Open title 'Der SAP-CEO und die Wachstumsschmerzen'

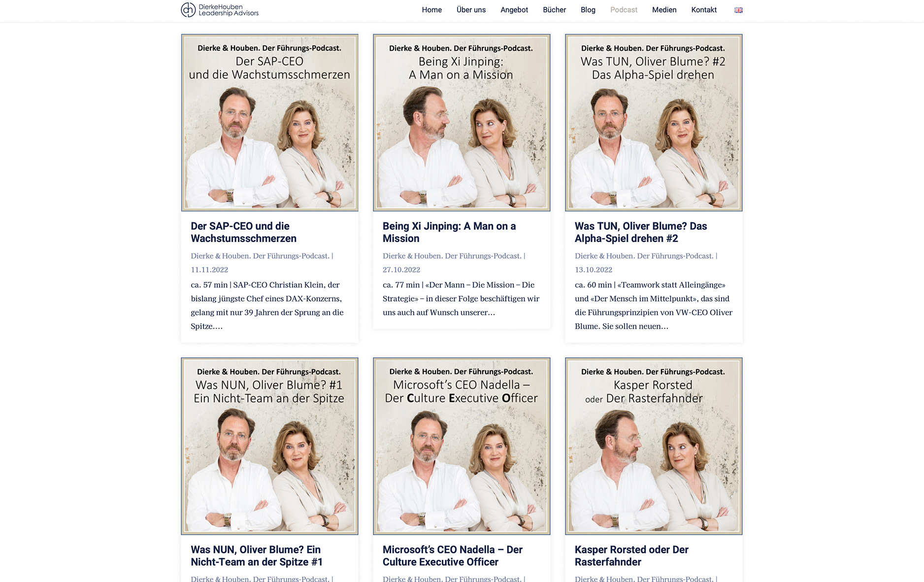(244, 232)
